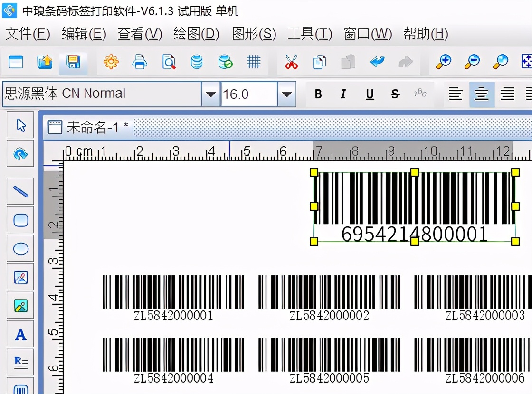Viewport: 532px width, 394px height.
Task: Click the zoom in magnifier button
Action: (x=443, y=62)
